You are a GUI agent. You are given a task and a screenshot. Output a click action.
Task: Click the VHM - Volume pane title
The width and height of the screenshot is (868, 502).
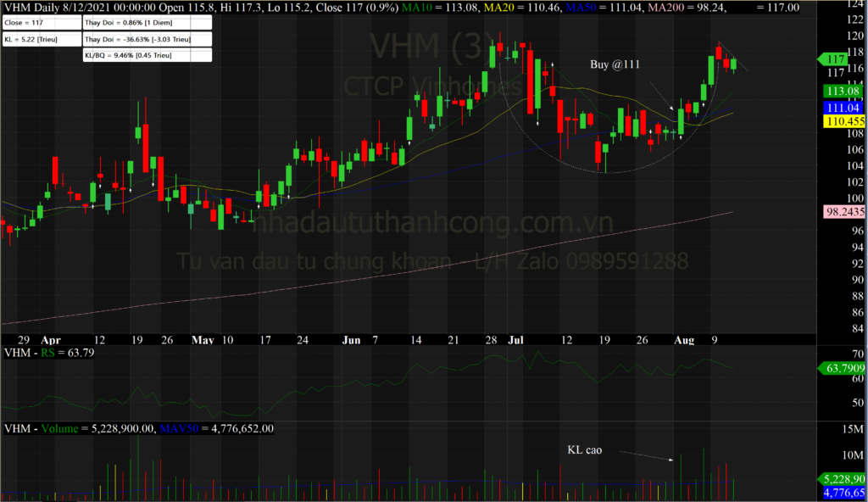39,429
